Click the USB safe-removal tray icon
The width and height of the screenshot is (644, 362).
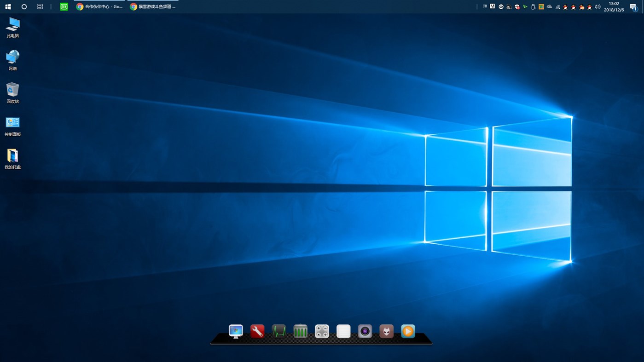(x=533, y=6)
